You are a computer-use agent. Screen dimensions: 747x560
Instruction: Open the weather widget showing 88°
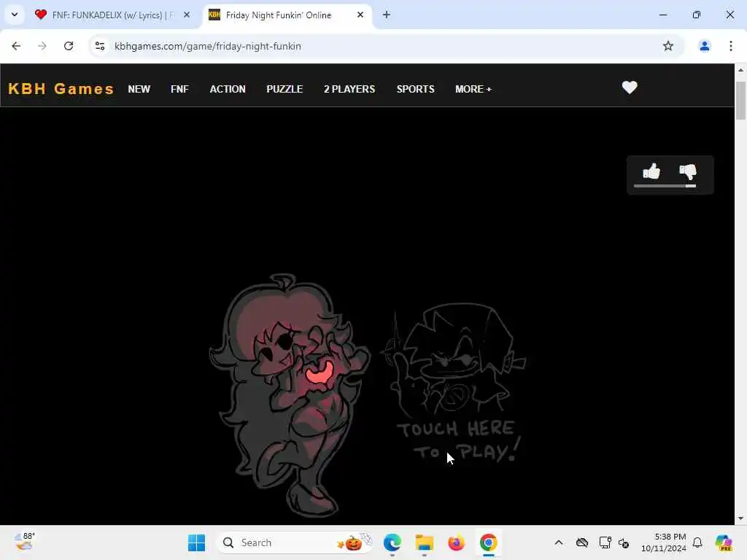pos(25,542)
